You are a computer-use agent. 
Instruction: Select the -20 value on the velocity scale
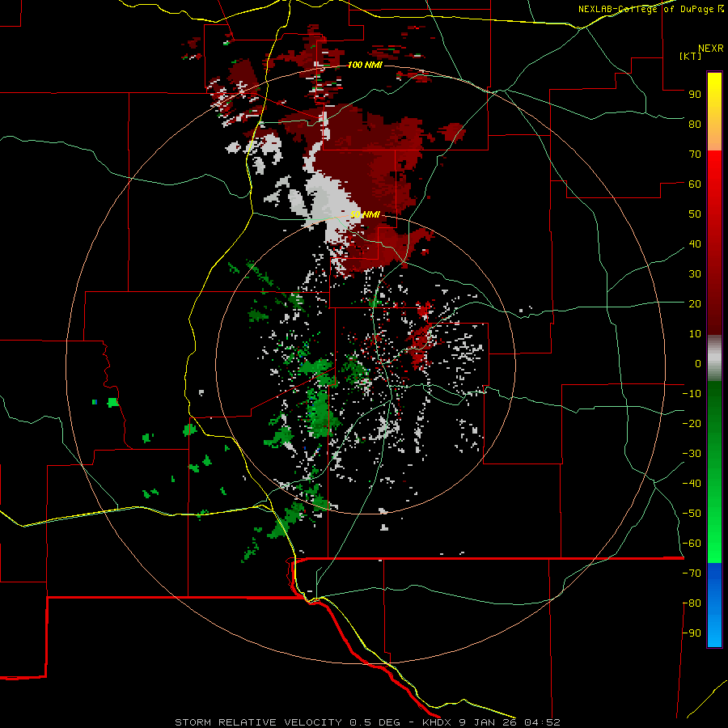pos(692,423)
